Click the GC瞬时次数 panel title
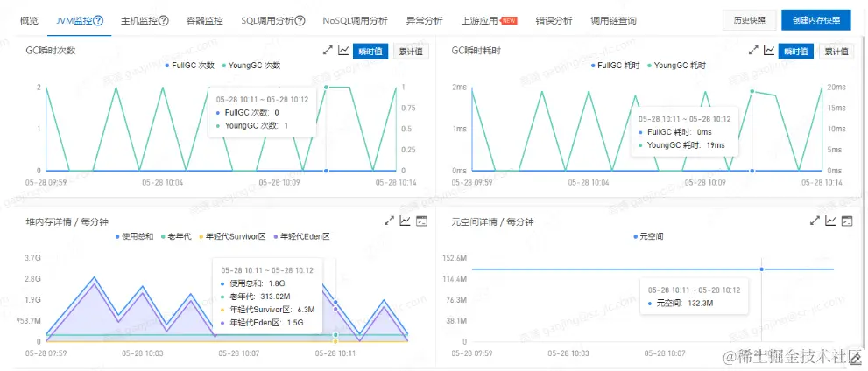This screenshot has height=371, width=868. point(51,51)
